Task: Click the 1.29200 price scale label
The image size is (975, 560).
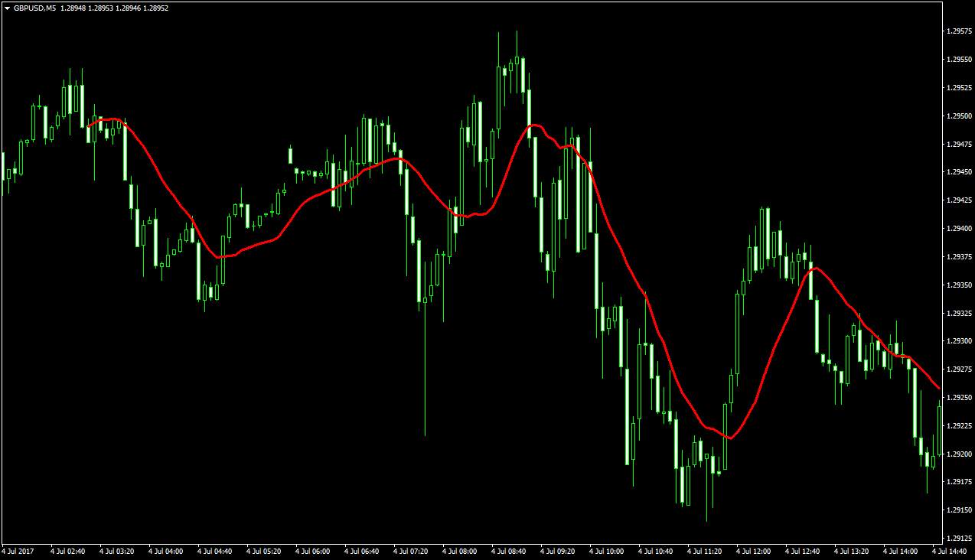Action: pos(959,454)
